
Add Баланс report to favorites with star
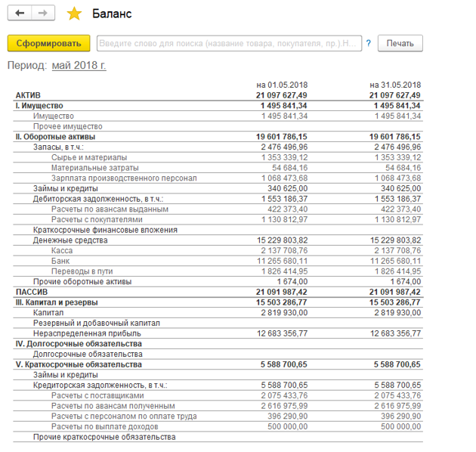[x=74, y=14]
